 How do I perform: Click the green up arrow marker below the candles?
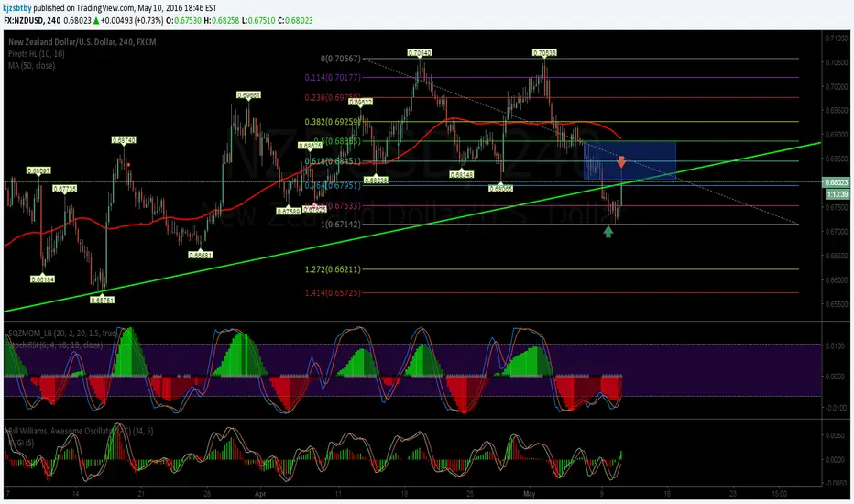click(608, 232)
